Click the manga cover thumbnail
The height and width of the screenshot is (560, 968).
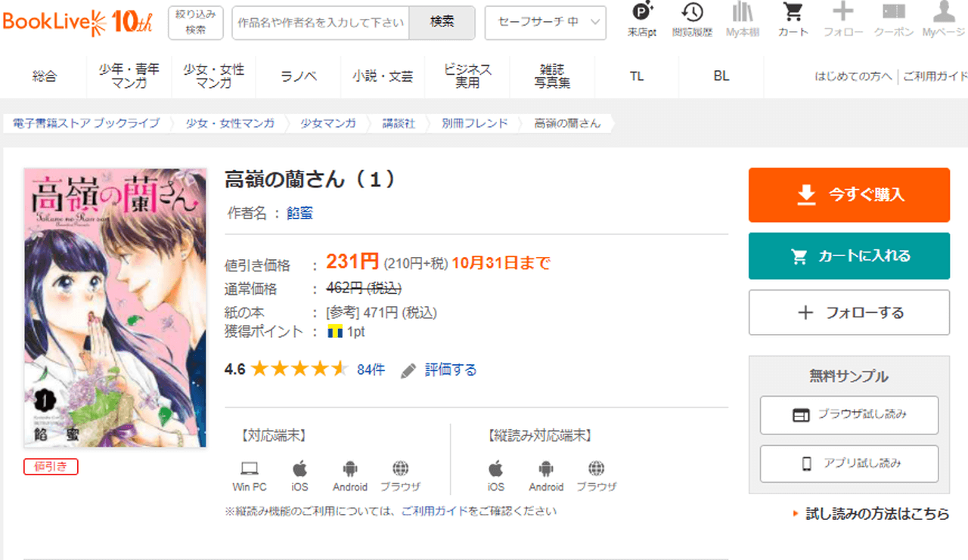(x=115, y=308)
